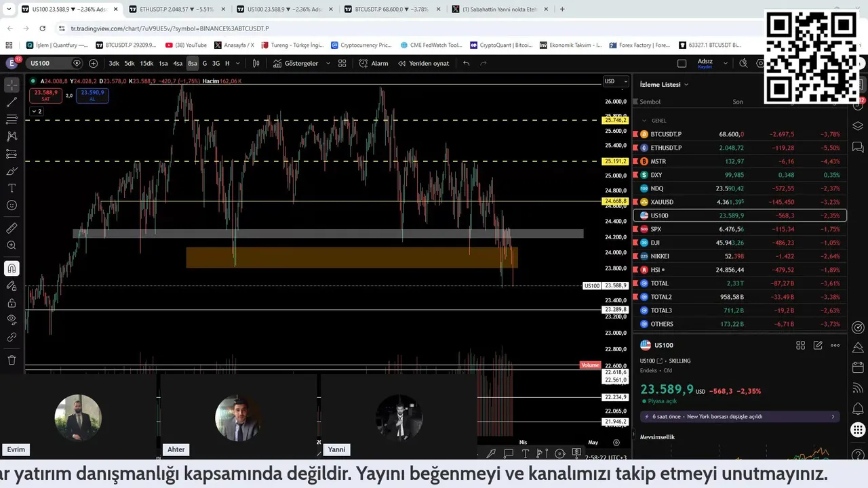
Task: Open the indicator templates grid icon
Action: point(342,63)
